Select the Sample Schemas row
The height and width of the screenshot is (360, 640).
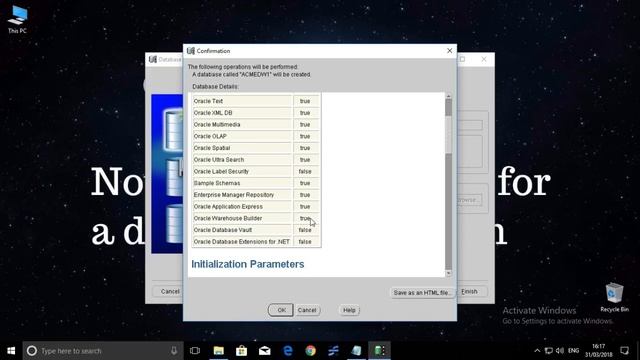256,183
